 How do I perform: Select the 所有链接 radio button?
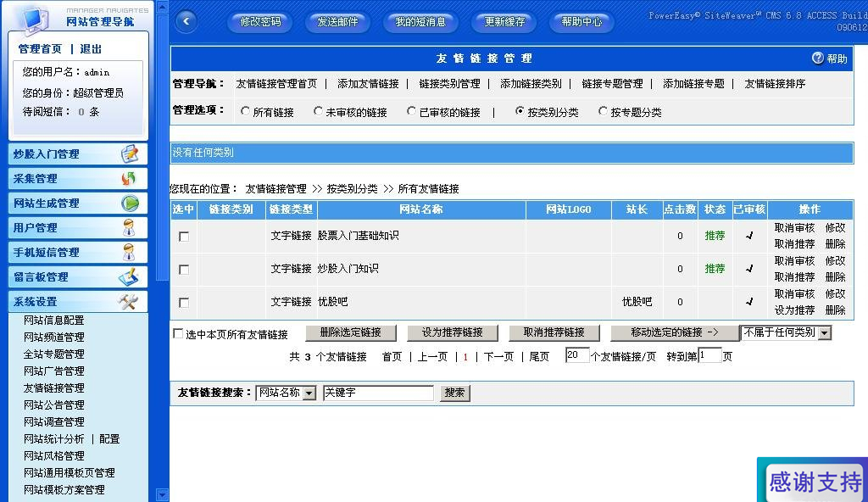click(246, 111)
